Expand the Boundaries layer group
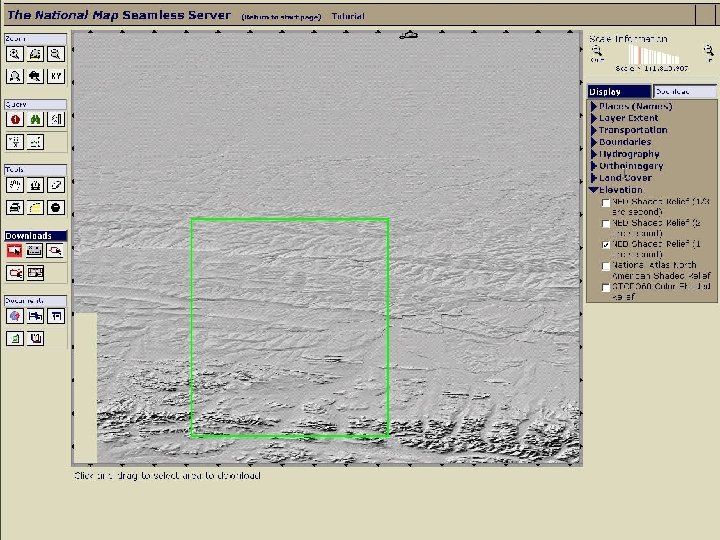The height and width of the screenshot is (540, 720). point(594,142)
